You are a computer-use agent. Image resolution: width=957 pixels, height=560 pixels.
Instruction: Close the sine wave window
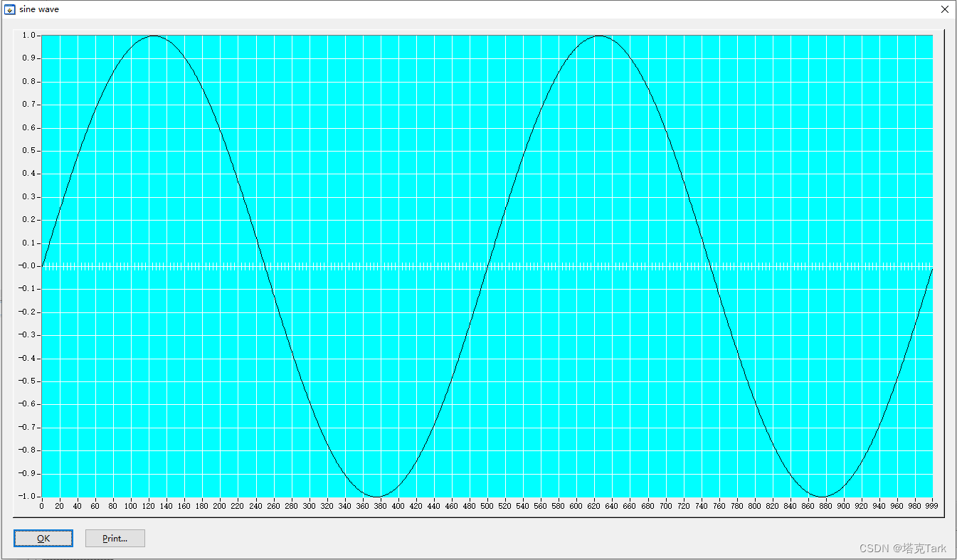[x=944, y=9]
